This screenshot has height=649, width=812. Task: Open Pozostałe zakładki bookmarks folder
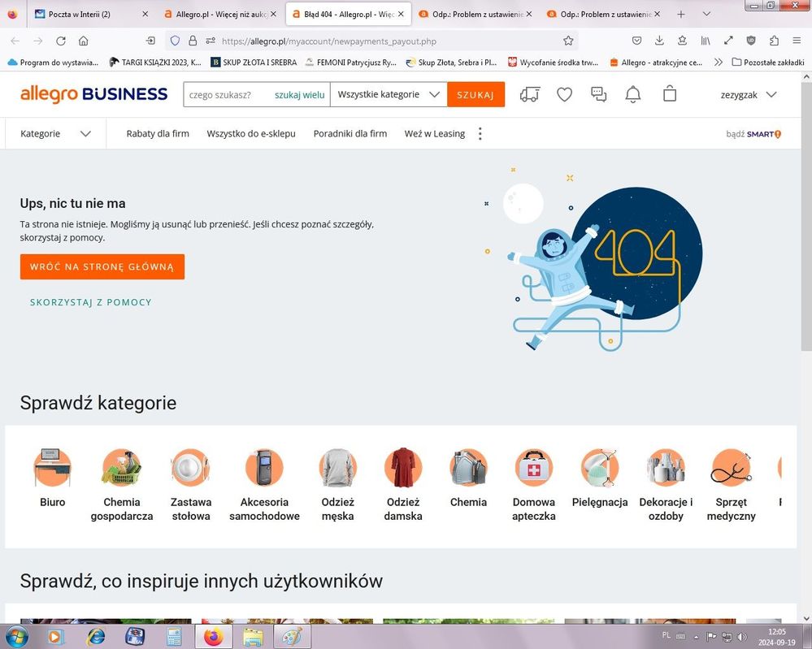[768, 62]
